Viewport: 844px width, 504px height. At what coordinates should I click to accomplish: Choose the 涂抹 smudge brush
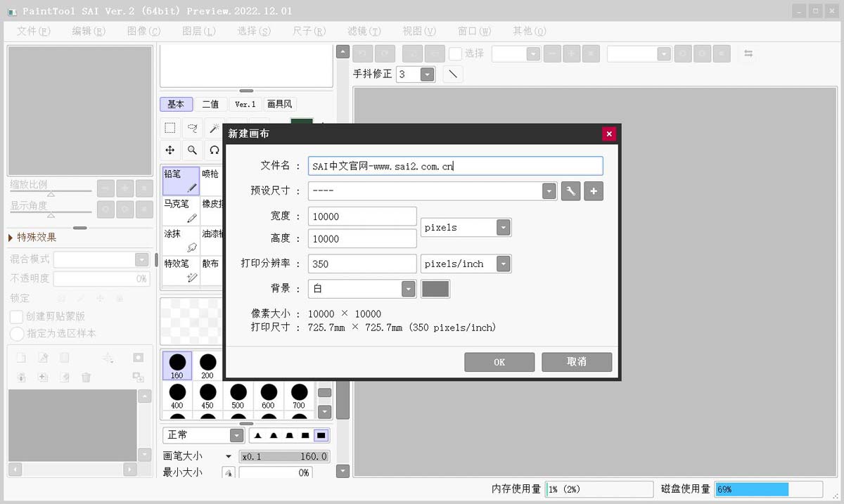(x=181, y=241)
